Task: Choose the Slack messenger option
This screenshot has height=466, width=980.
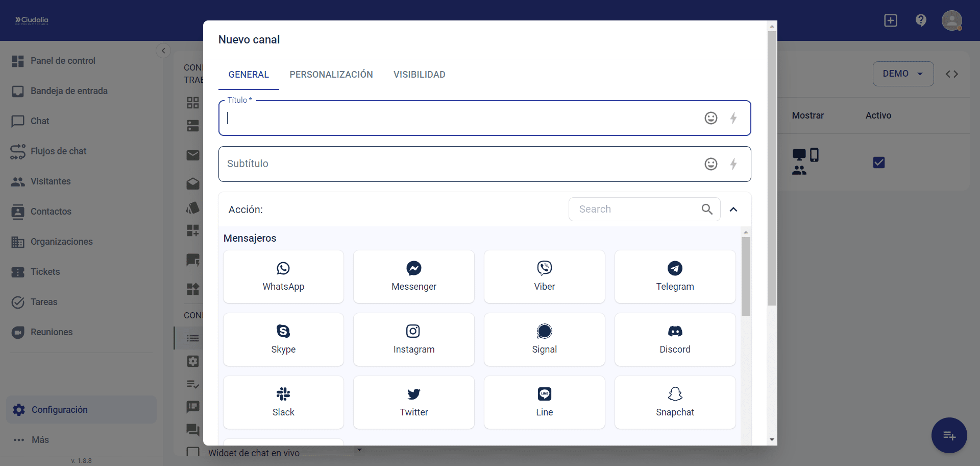Action: 283,402
